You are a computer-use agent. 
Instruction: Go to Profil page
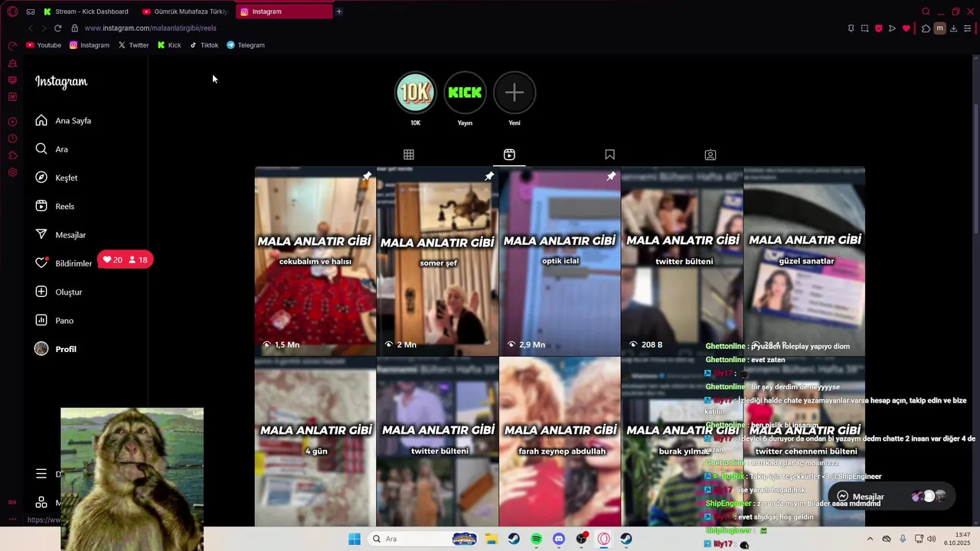point(56,349)
